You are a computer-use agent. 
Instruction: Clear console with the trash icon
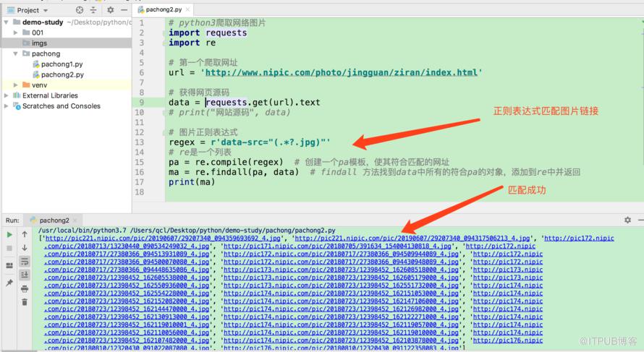25,302
